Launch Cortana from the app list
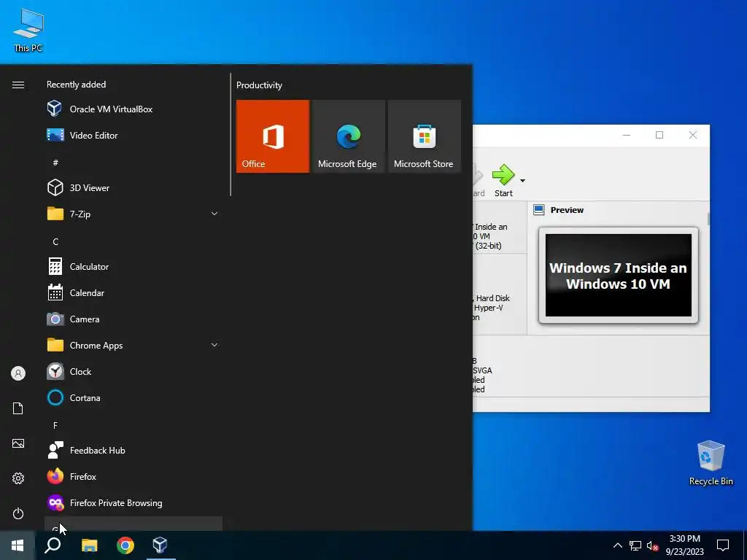 click(133, 397)
